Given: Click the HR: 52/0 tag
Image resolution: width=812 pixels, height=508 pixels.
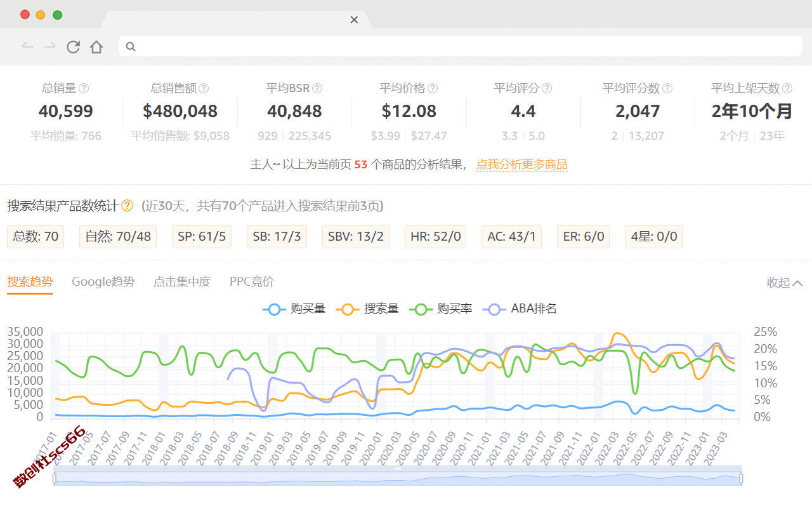Looking at the screenshot, I should [x=435, y=237].
